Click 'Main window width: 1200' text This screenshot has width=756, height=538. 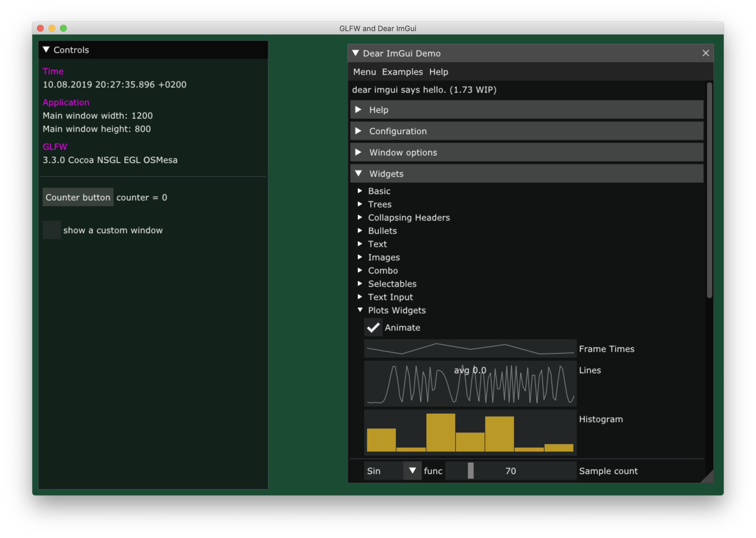point(98,115)
